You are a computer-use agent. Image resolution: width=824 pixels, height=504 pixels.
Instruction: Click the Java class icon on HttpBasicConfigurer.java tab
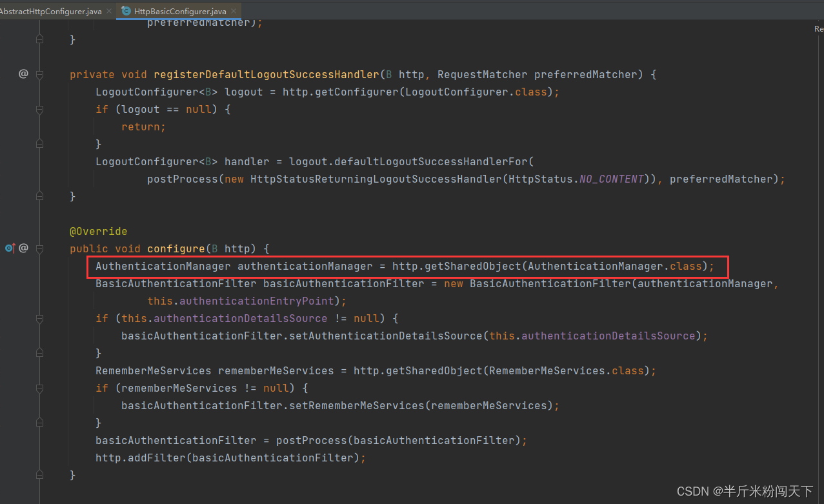127,10
